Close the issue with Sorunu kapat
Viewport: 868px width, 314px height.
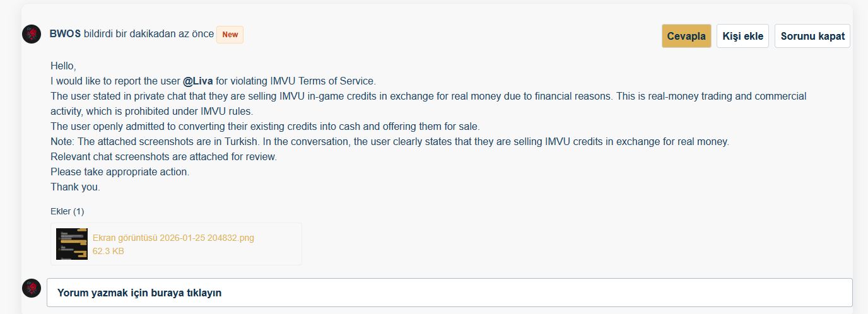tap(812, 36)
